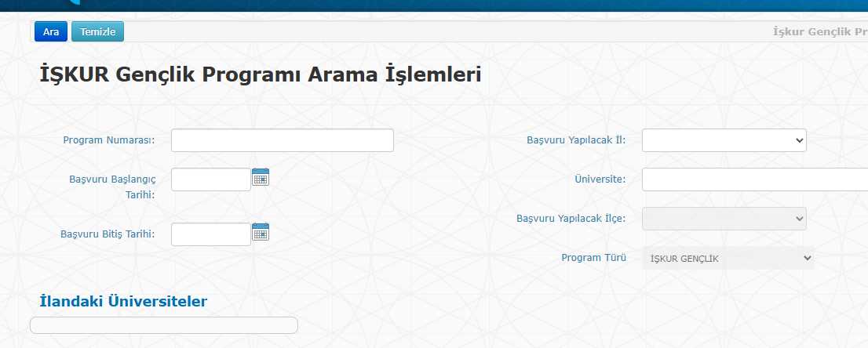Click the Başvuru Yapılacak İlçe label
This screenshot has height=348, width=868.
[x=571, y=218]
